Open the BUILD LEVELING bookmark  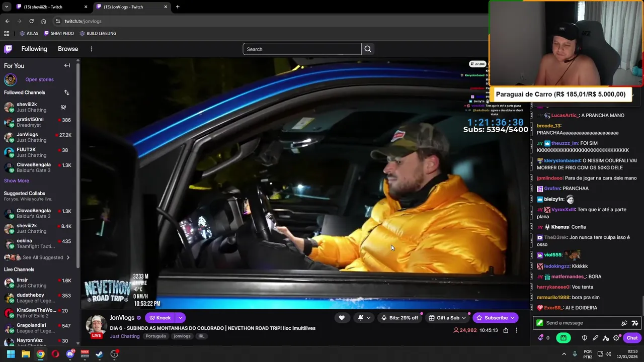(98, 33)
